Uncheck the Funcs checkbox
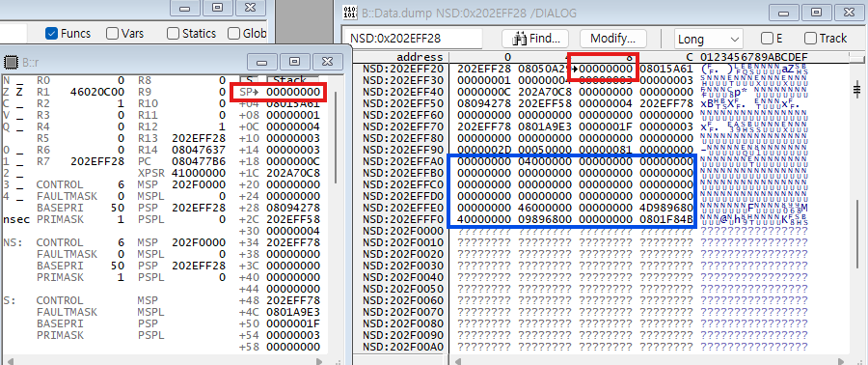The height and width of the screenshot is (365, 868). tap(51, 33)
